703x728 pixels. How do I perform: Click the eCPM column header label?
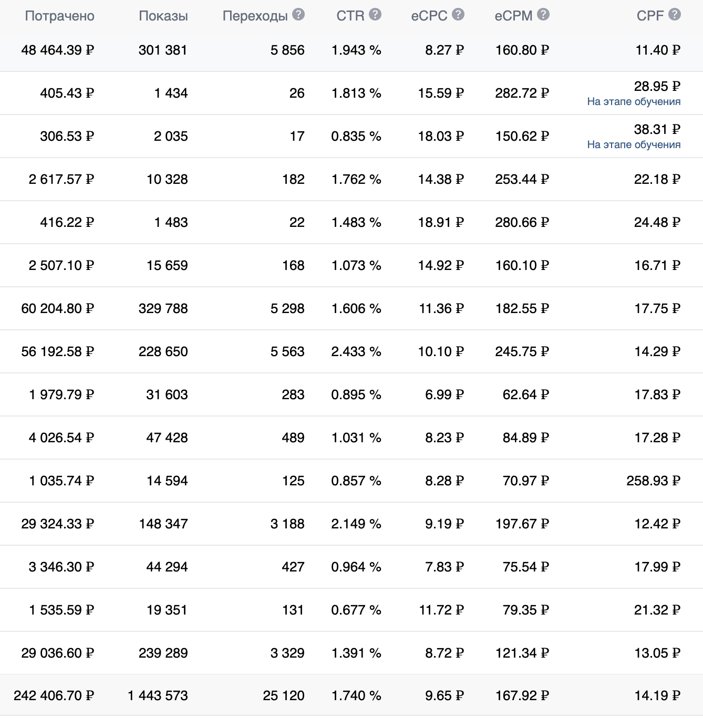513,16
